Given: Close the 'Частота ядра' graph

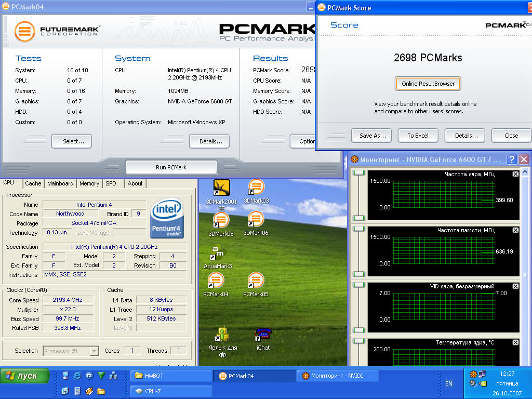Looking at the screenshot, I should click(515, 174).
